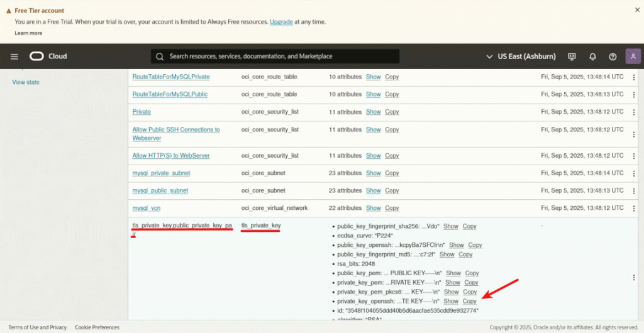This screenshot has height=333, width=644.
Task: Click the search resources input field
Action: (275, 57)
